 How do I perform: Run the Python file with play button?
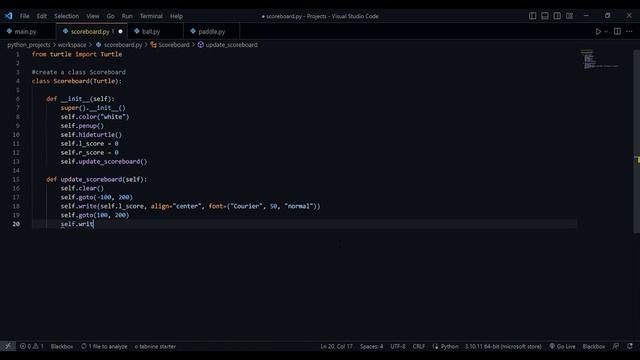click(x=598, y=31)
